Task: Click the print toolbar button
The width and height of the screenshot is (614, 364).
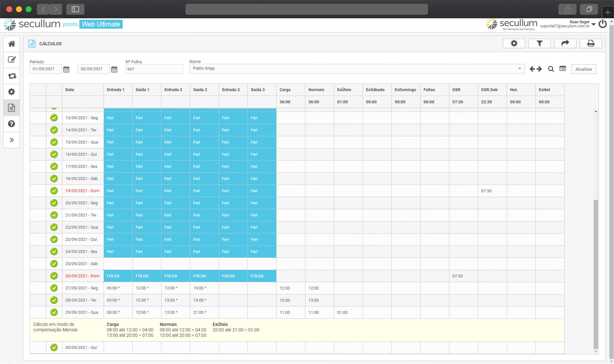Action: click(590, 43)
